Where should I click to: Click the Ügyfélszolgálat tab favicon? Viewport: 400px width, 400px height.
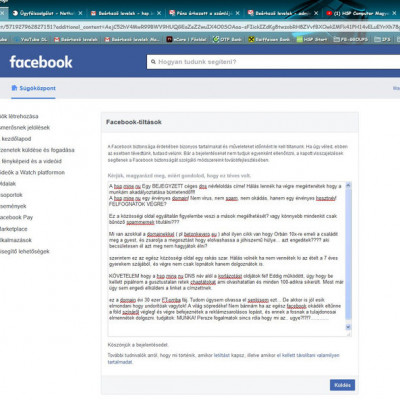15,13
